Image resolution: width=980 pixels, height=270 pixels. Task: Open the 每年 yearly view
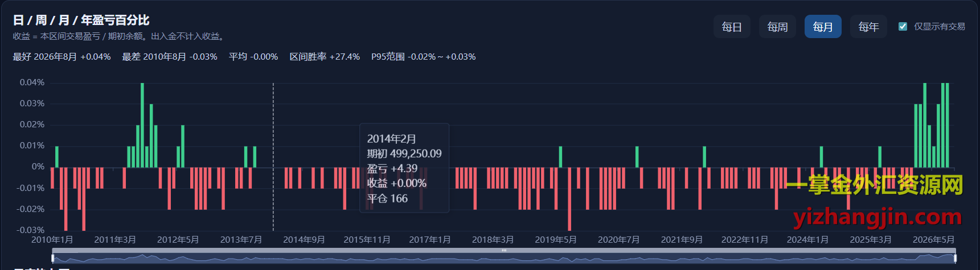(868, 27)
